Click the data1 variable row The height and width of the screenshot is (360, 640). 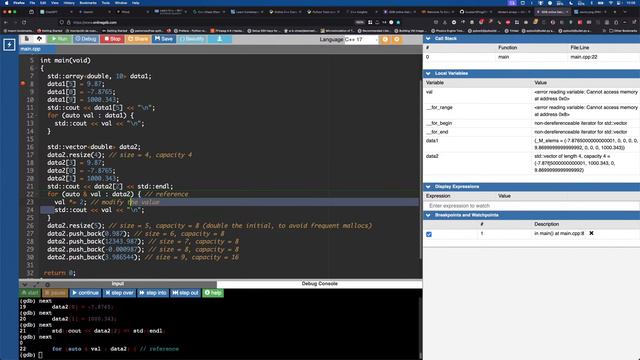pyautogui.click(x=531, y=144)
